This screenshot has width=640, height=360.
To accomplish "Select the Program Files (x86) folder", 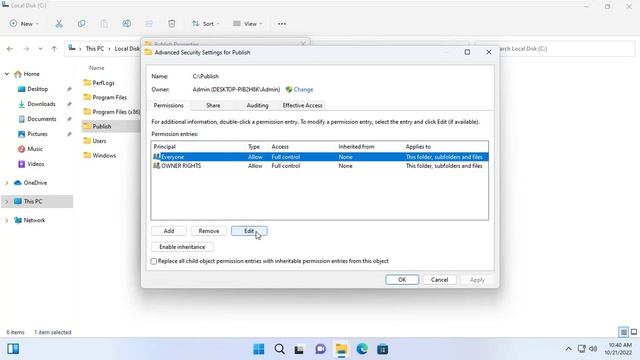I will 111,112.
